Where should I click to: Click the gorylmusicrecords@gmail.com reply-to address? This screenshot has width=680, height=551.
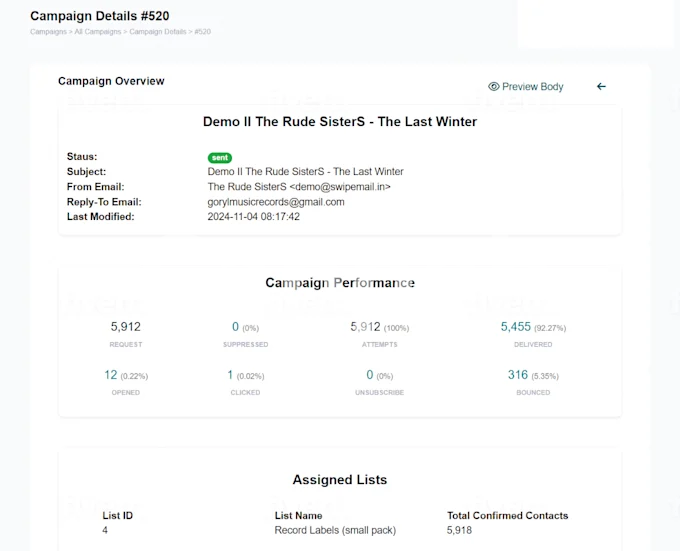tap(276, 202)
